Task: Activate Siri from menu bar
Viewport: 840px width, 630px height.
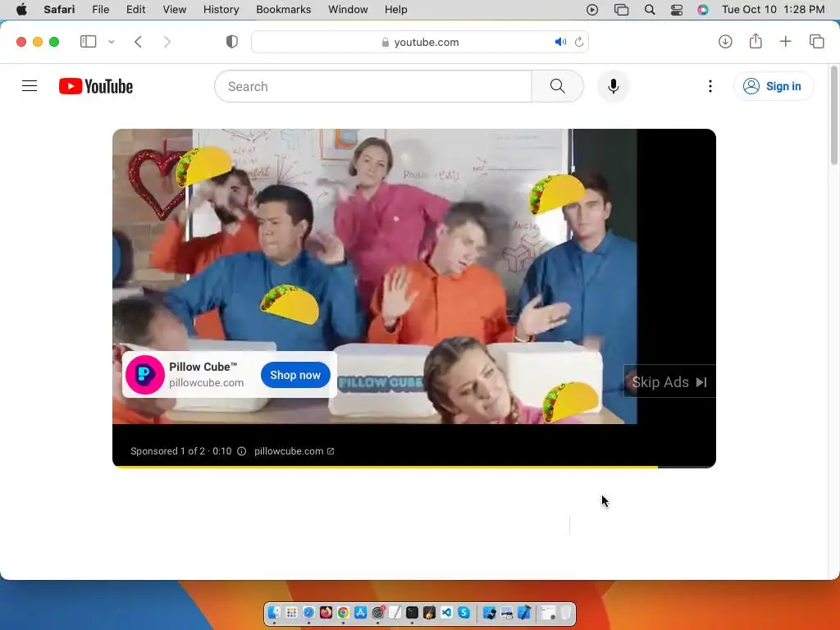Action: (x=703, y=10)
